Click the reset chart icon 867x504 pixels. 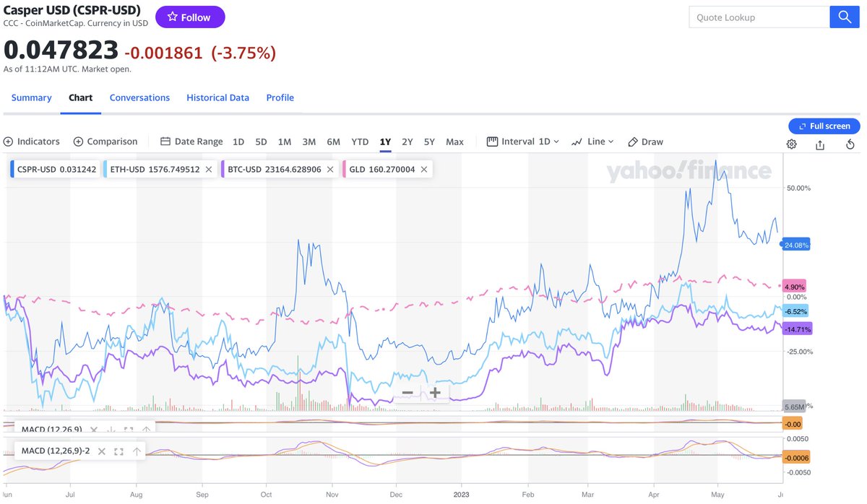[850, 144]
